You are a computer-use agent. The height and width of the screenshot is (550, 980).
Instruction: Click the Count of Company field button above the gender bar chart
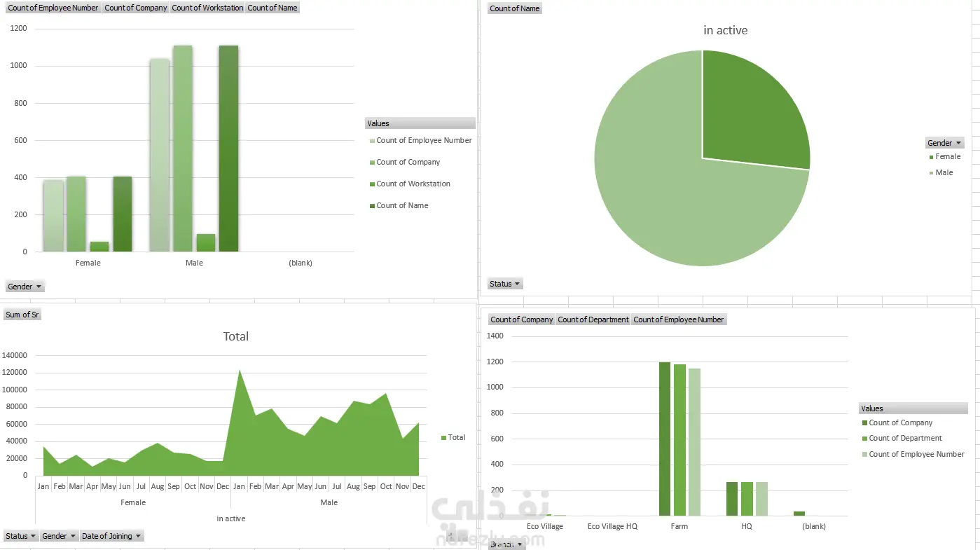coord(136,8)
